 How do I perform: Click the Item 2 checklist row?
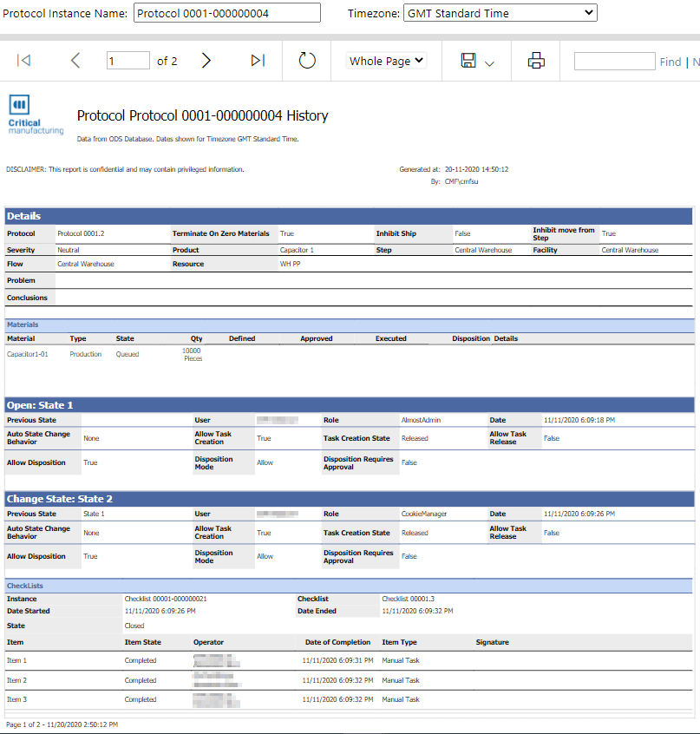pyautogui.click(x=16, y=680)
